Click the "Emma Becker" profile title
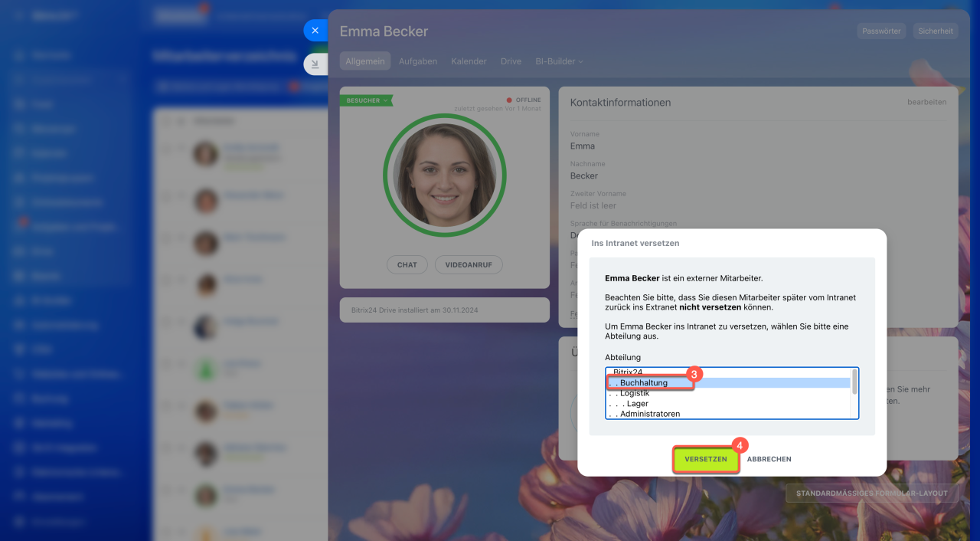The height and width of the screenshot is (541, 980). point(384,31)
